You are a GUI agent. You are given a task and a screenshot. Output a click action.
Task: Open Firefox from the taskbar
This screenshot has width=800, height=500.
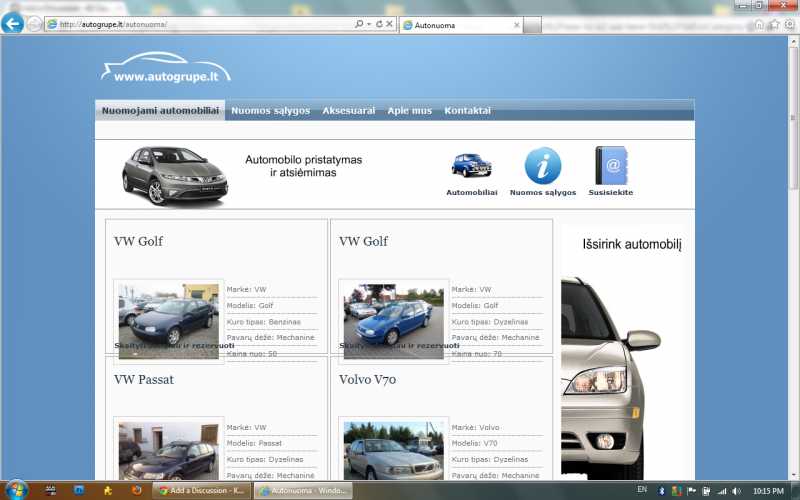click(x=136, y=490)
